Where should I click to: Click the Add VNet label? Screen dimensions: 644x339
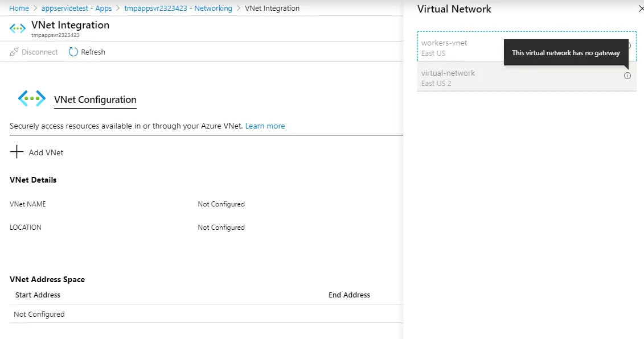click(x=46, y=152)
